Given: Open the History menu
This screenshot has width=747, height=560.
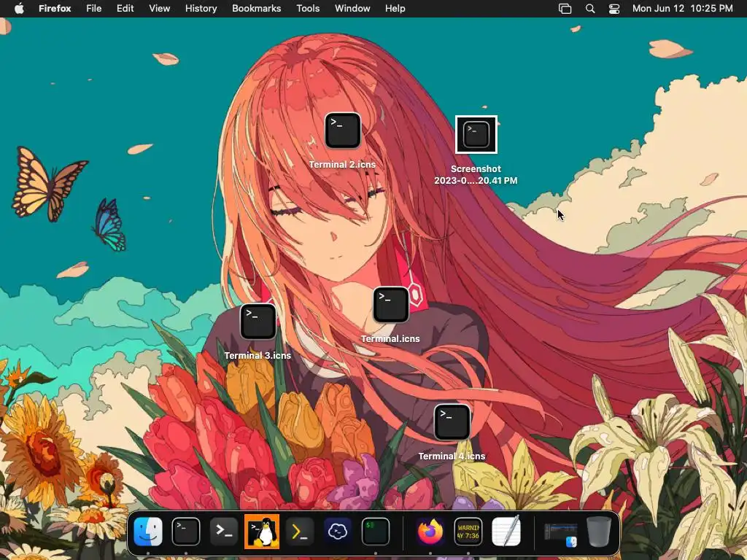Looking at the screenshot, I should [x=201, y=9].
